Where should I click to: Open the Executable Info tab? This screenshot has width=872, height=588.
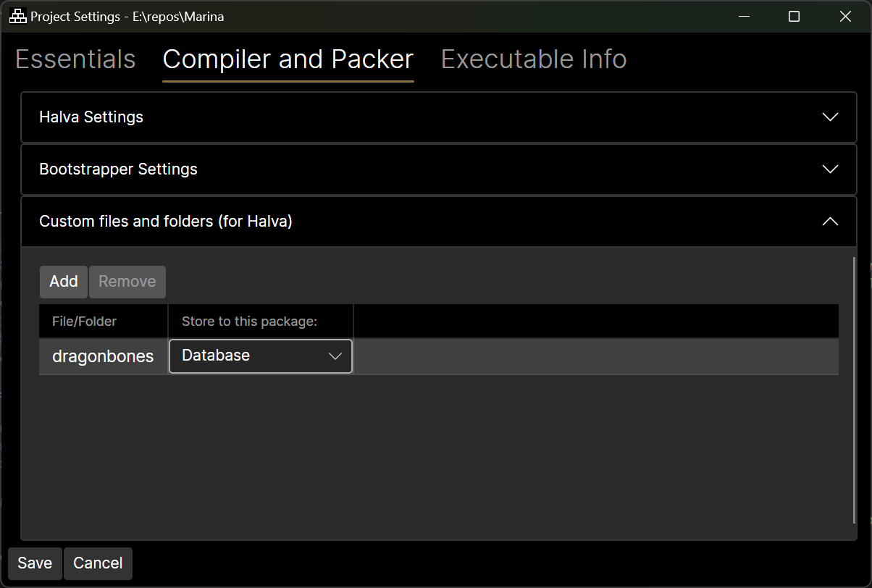pyautogui.click(x=534, y=59)
